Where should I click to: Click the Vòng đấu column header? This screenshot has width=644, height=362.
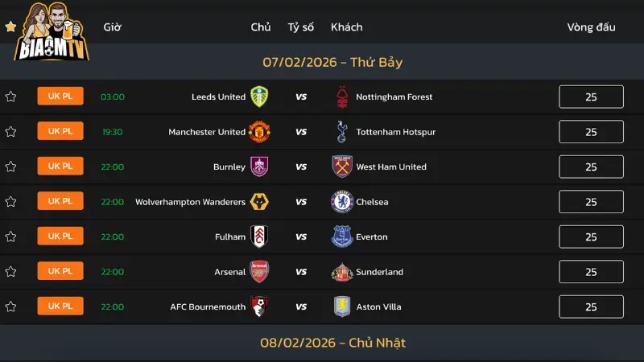tap(591, 27)
